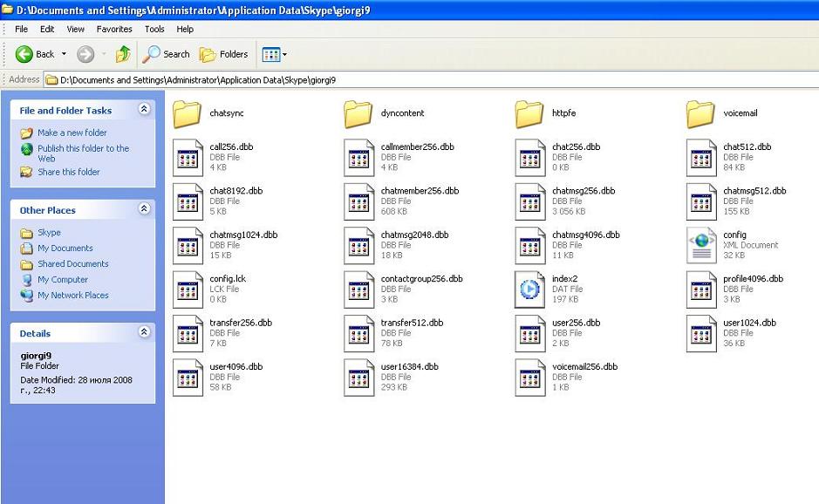Click Make a new folder link
819x504 pixels.
point(72,133)
